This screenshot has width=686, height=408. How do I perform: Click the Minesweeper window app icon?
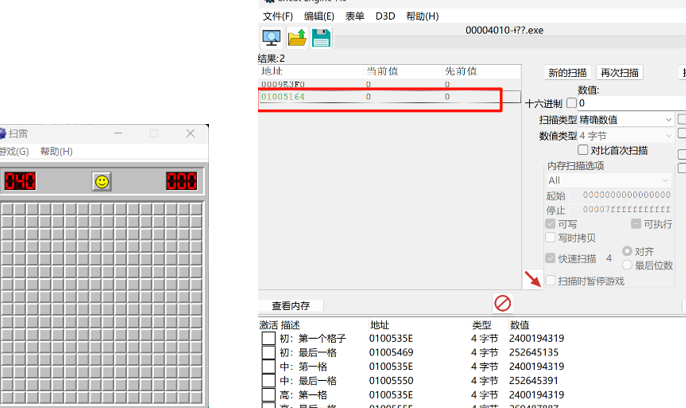pyautogui.click(x=2, y=133)
